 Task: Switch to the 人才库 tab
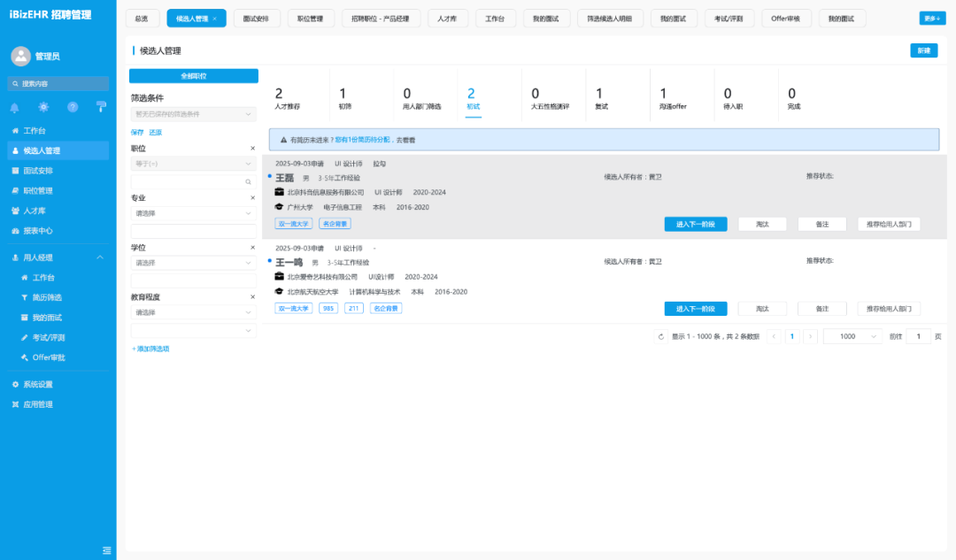447,19
